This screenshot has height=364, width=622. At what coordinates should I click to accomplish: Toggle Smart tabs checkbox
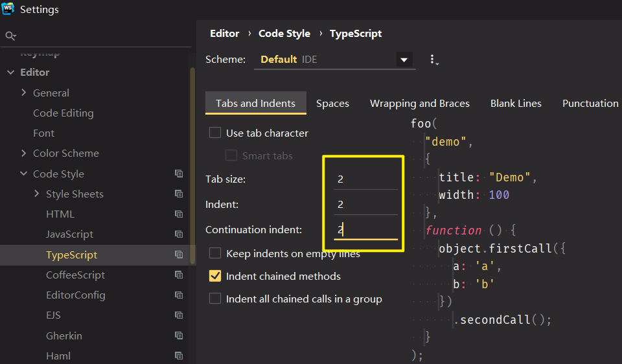[x=231, y=155]
